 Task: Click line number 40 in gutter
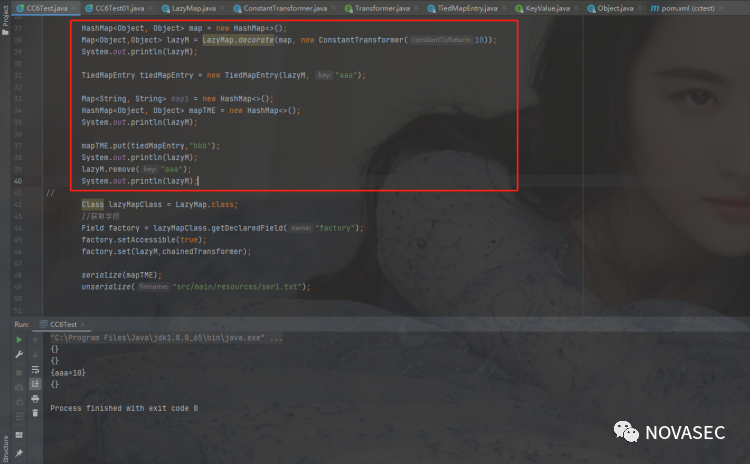pos(18,181)
